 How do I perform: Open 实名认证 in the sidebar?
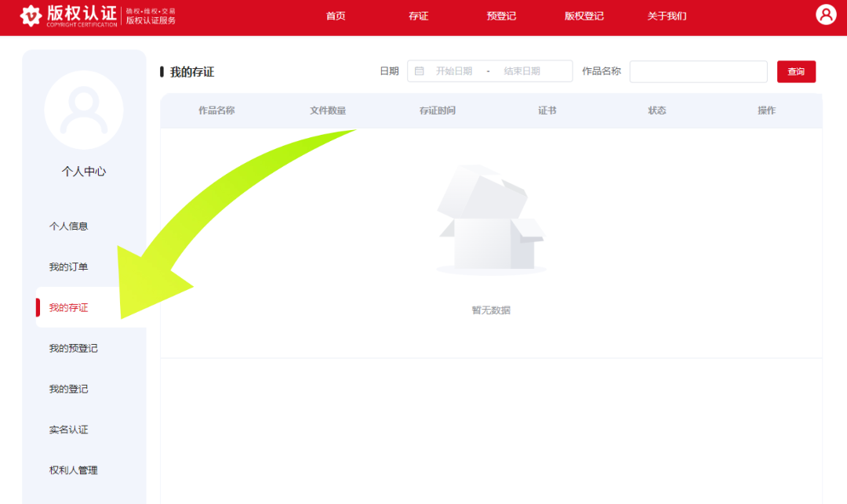pyautogui.click(x=68, y=430)
